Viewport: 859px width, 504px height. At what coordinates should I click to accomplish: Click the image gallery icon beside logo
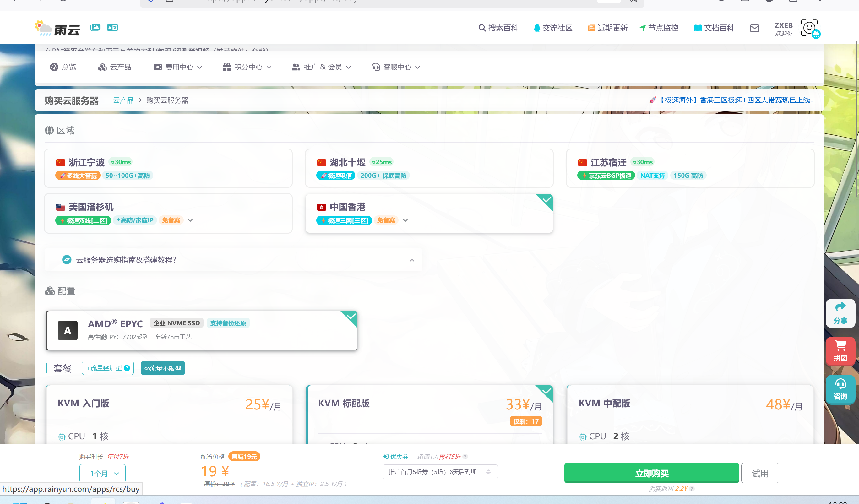point(95,27)
